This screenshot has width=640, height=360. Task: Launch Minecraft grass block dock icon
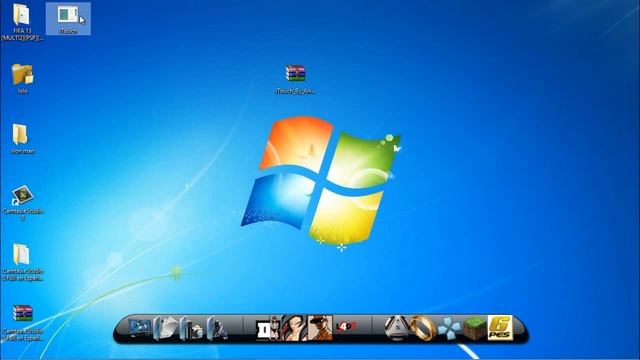pos(474,329)
